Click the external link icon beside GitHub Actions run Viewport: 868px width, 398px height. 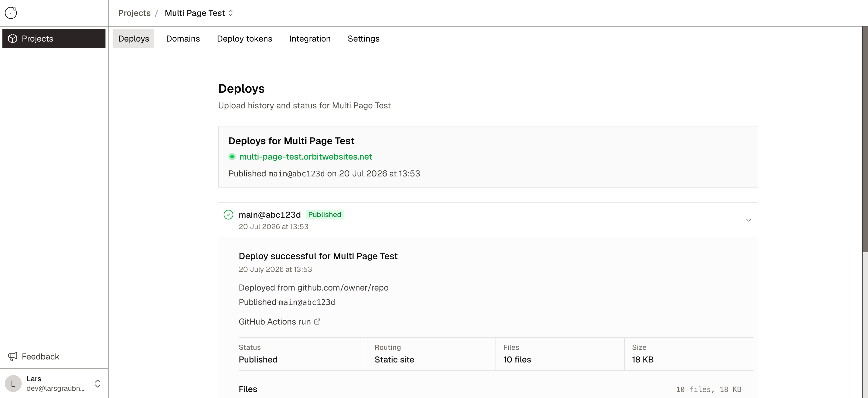(x=317, y=322)
